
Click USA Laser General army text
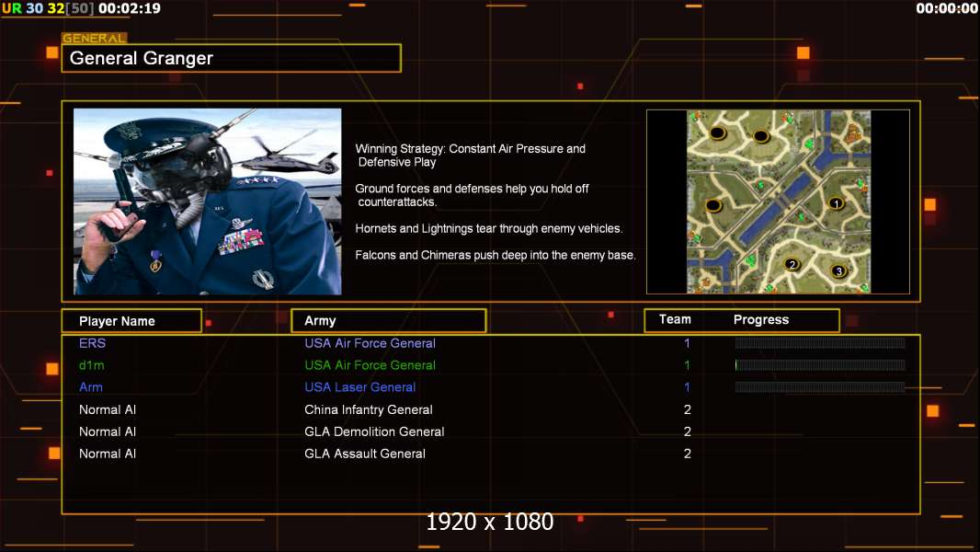pyautogui.click(x=360, y=387)
